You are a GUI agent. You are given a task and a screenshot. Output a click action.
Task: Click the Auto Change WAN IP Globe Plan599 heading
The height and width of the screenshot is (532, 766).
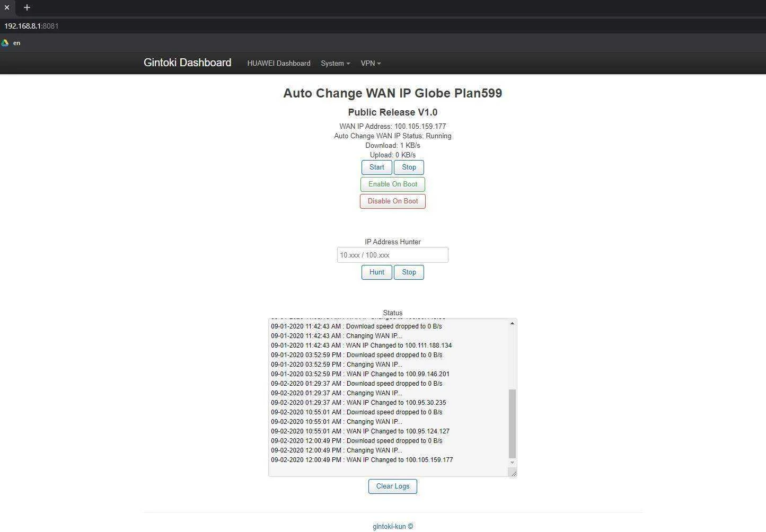393,93
